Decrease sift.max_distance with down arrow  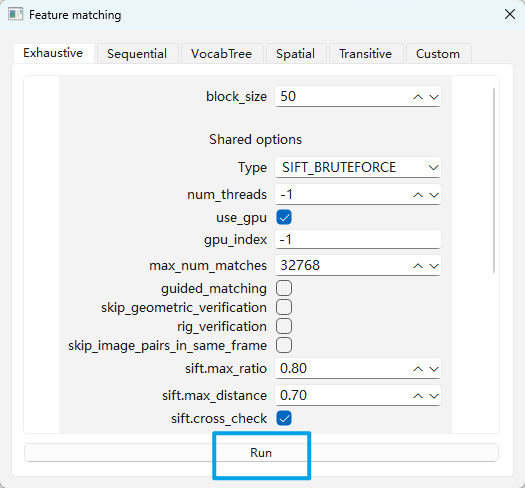click(x=434, y=396)
